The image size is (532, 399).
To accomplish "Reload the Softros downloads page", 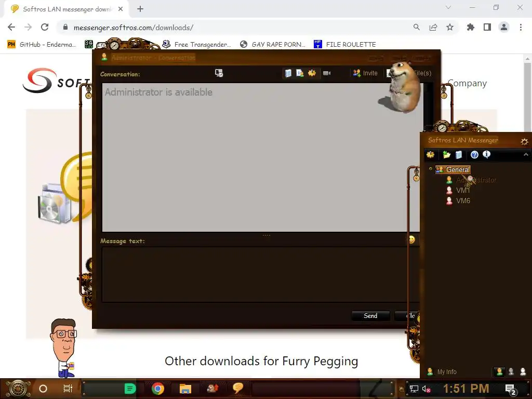I will pyautogui.click(x=45, y=27).
